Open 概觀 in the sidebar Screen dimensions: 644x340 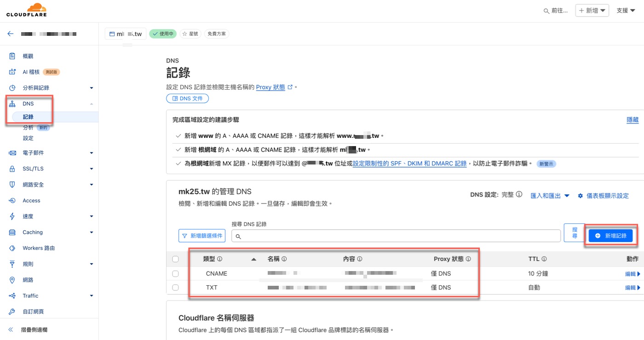(x=28, y=56)
